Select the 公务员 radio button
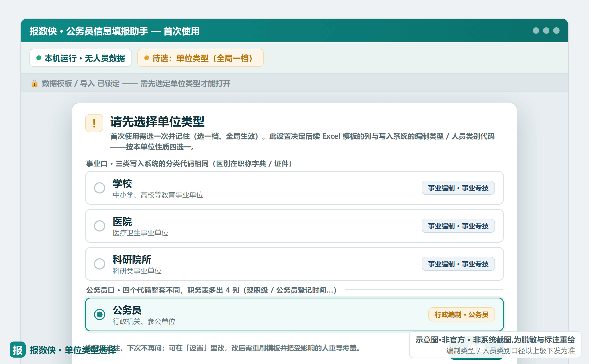 tap(100, 314)
